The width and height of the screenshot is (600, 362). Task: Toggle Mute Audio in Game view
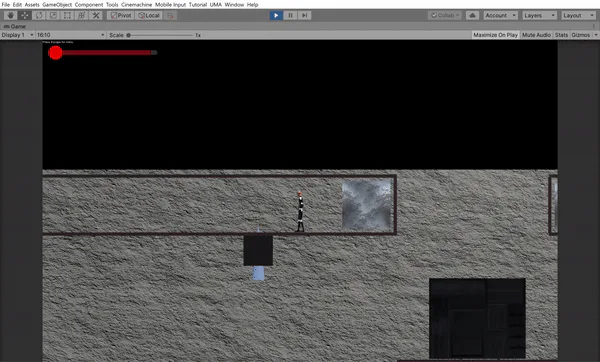[536, 35]
